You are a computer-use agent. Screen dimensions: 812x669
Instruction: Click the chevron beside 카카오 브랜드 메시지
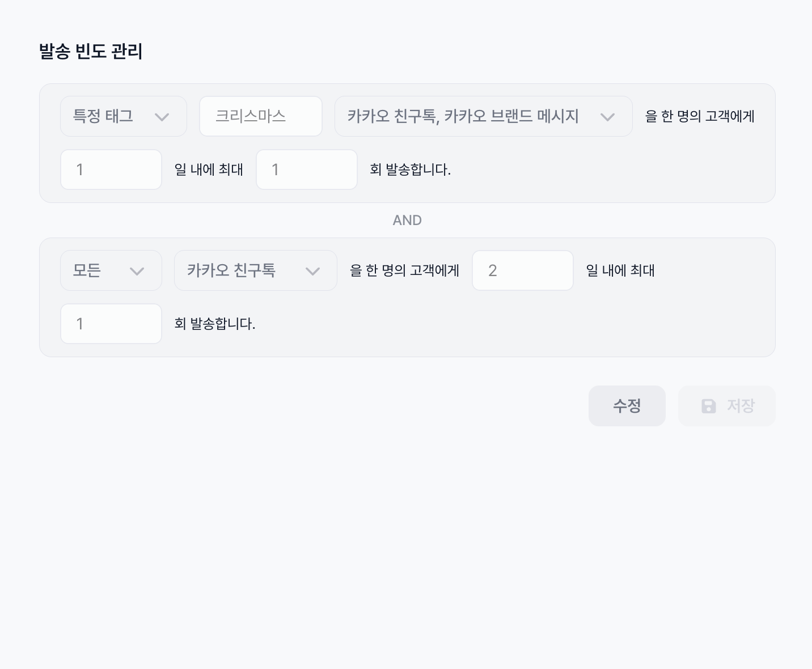point(607,117)
